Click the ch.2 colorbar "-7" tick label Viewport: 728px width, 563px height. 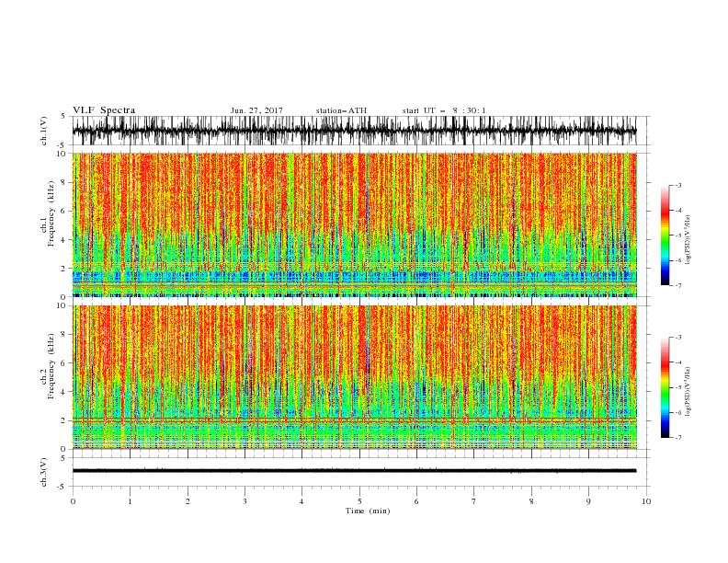678,438
